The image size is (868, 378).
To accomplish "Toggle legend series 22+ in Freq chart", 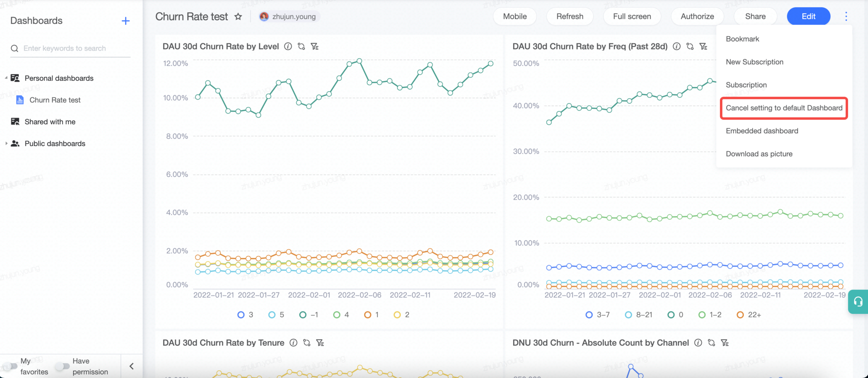I will tap(749, 315).
